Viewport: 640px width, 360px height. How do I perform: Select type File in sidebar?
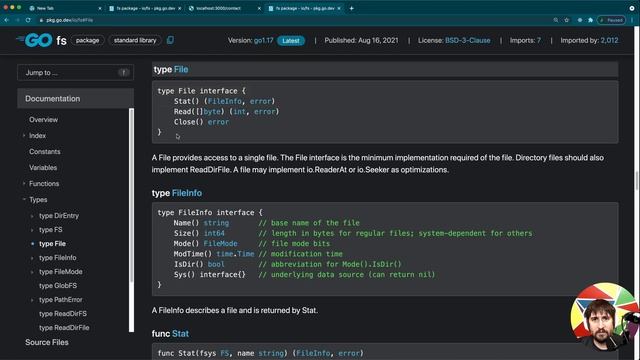coord(52,244)
